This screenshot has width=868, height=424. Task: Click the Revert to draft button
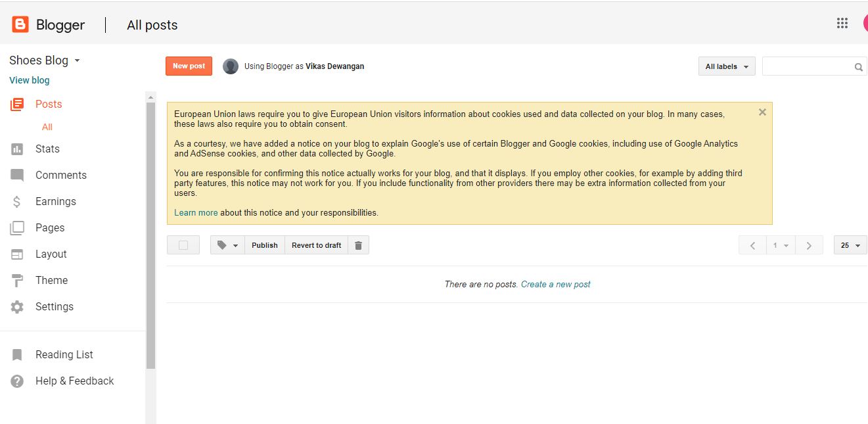coord(317,245)
